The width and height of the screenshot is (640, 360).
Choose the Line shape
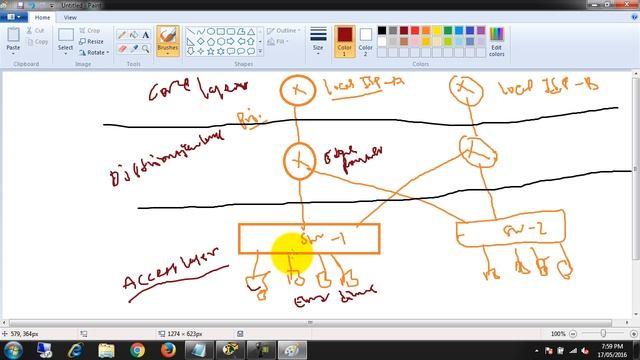point(191,31)
